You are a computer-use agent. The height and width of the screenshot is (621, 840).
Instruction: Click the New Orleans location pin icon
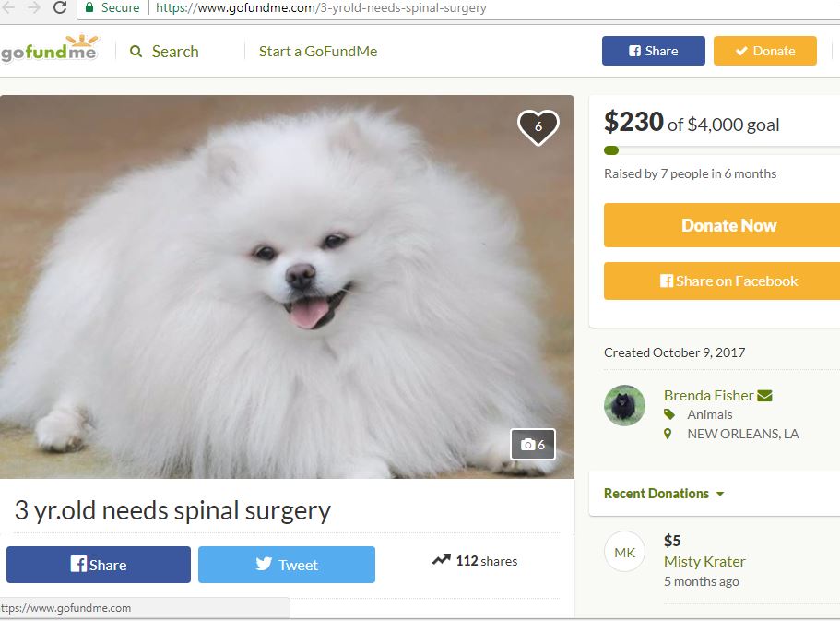pos(668,434)
